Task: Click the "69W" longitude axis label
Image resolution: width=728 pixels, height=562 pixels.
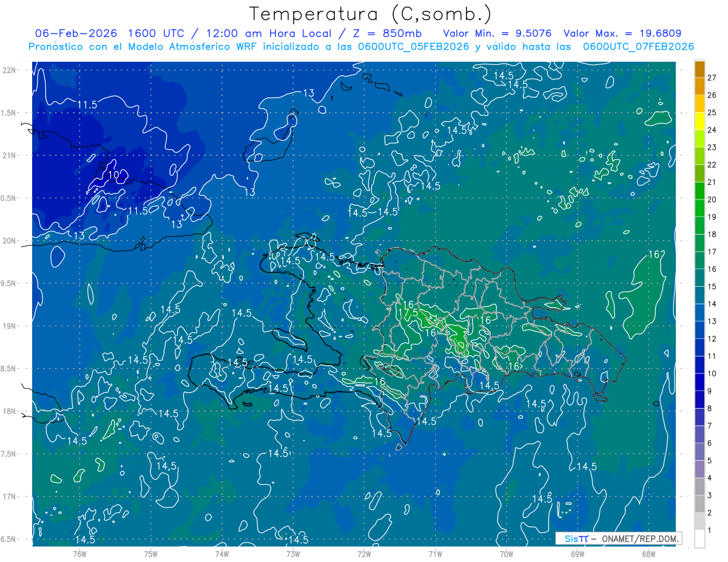Action: [x=578, y=554]
